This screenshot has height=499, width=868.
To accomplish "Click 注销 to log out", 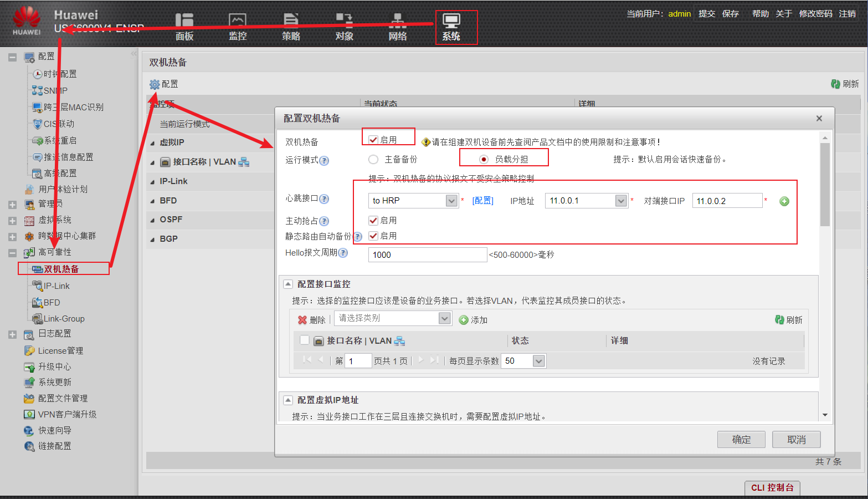I will [847, 13].
